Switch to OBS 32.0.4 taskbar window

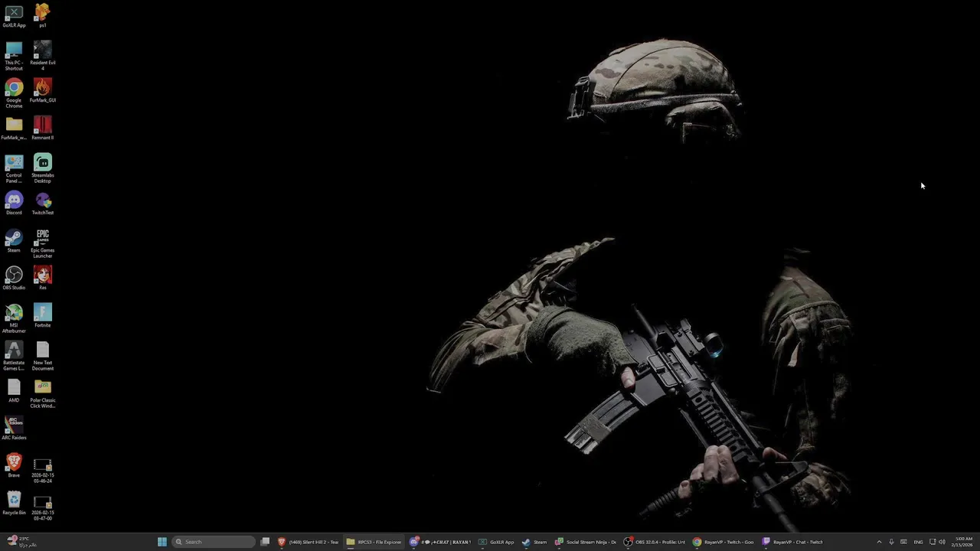pos(655,542)
